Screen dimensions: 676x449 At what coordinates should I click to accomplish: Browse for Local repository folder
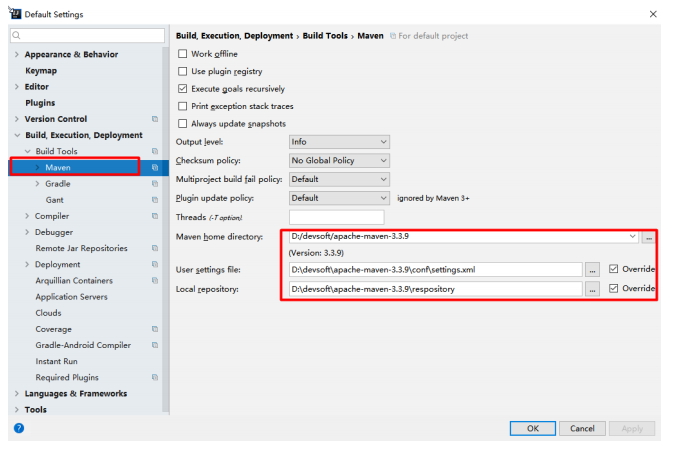592,289
